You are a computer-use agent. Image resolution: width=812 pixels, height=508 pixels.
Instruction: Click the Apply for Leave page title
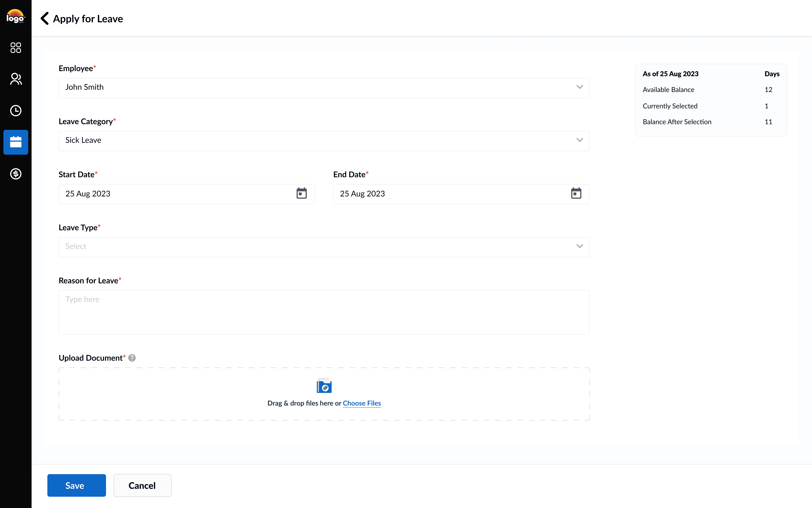[88, 19]
